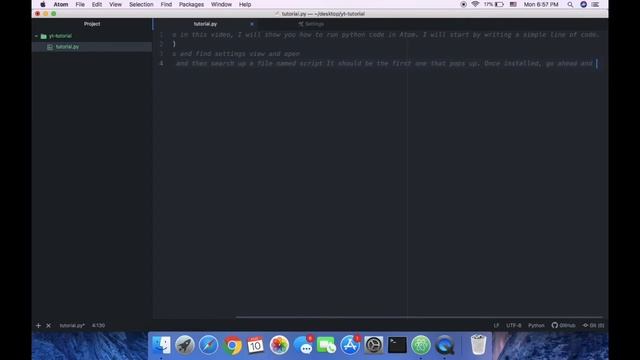
Task: Close the tutorial.py tab
Action: pos(252,24)
